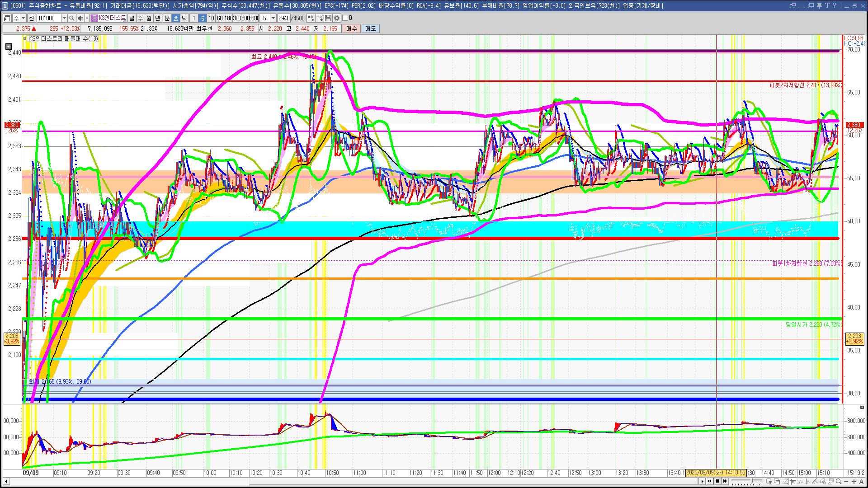
Task: Select the 60 interval tab
Action: pyautogui.click(x=220, y=18)
